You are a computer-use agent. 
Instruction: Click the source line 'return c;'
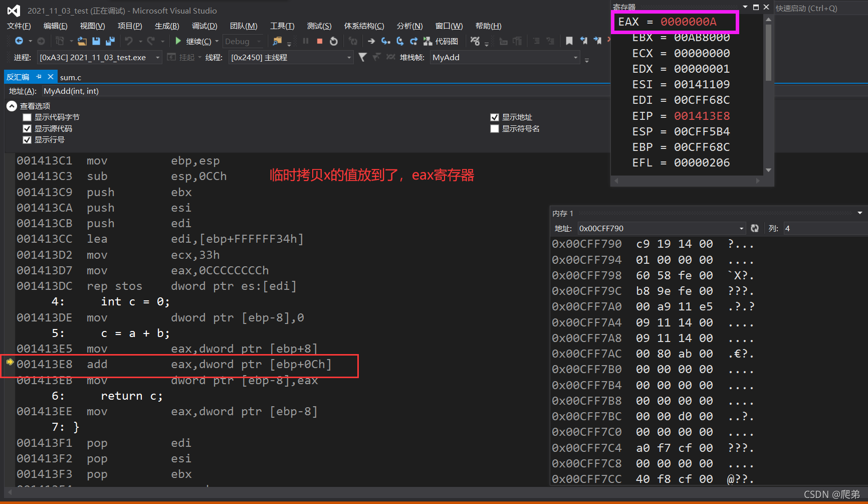point(132,396)
